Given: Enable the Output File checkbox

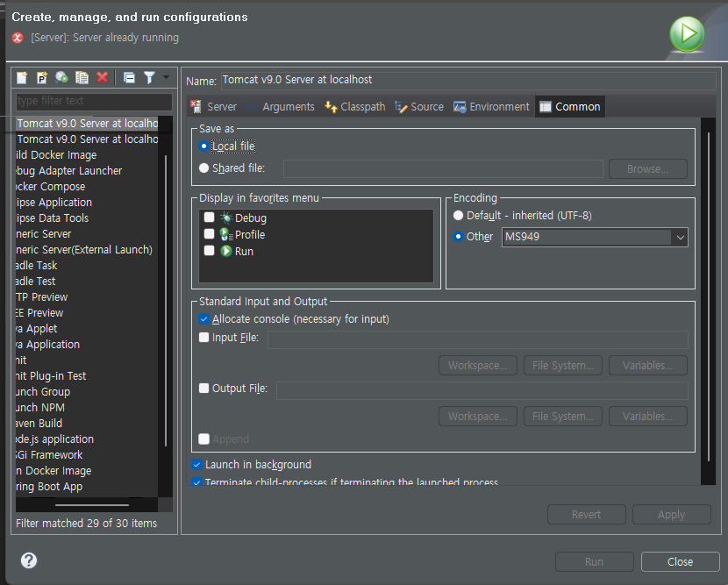Looking at the screenshot, I should 203,389.
